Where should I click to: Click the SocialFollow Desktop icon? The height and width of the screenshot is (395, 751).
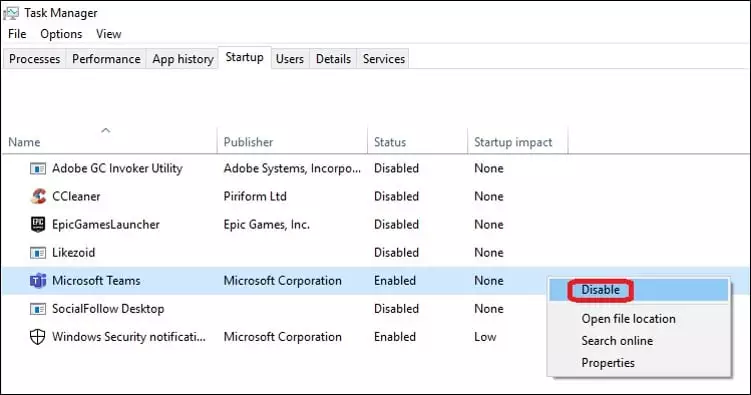[x=38, y=309]
